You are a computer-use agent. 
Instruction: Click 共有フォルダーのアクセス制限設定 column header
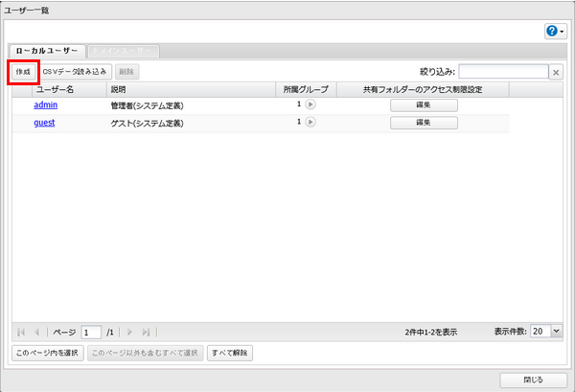point(423,89)
